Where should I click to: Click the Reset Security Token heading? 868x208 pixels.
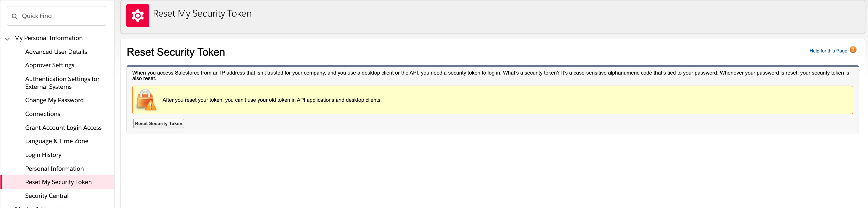[x=176, y=52]
